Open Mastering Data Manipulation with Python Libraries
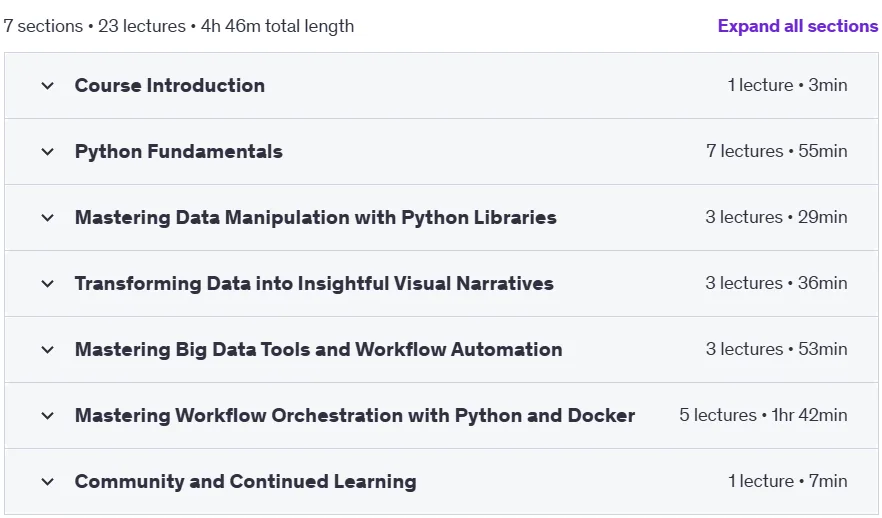882x518 pixels. pyautogui.click(x=316, y=217)
